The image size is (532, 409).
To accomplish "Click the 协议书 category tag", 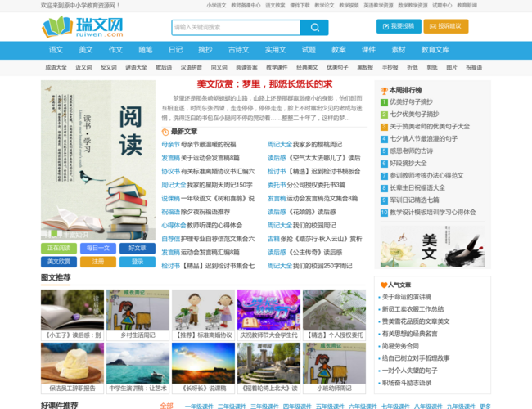I will pyautogui.click(x=171, y=172).
